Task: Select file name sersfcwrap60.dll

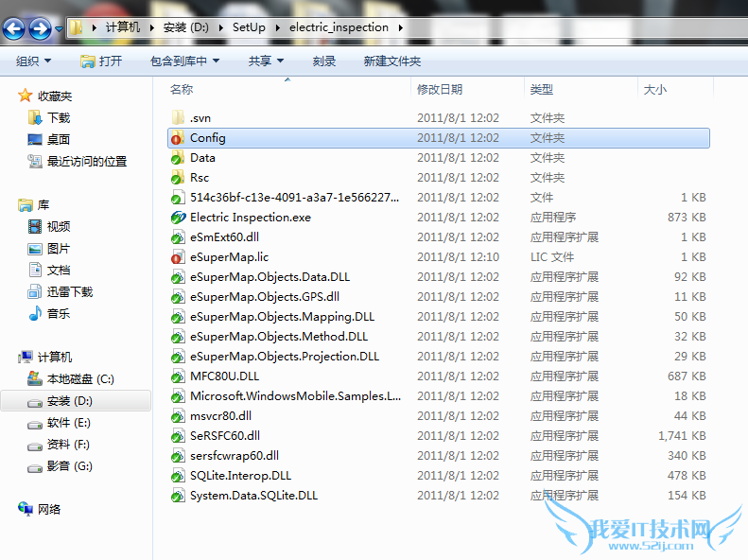Action: click(235, 456)
